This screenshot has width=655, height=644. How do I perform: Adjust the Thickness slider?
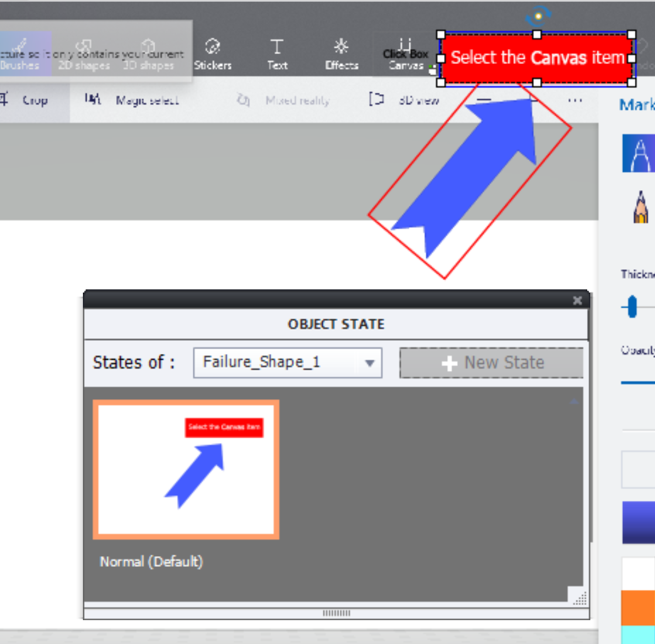coord(631,308)
